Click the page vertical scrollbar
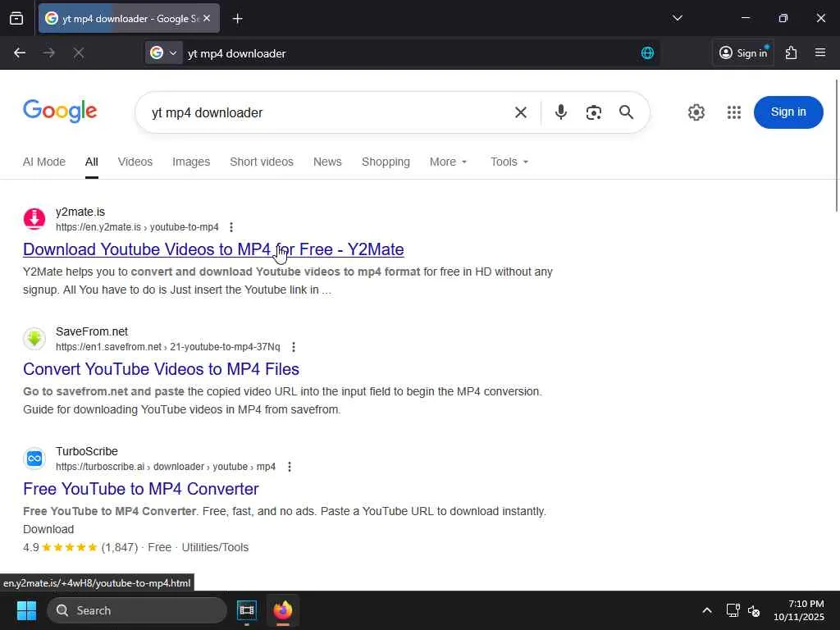 tap(836, 144)
